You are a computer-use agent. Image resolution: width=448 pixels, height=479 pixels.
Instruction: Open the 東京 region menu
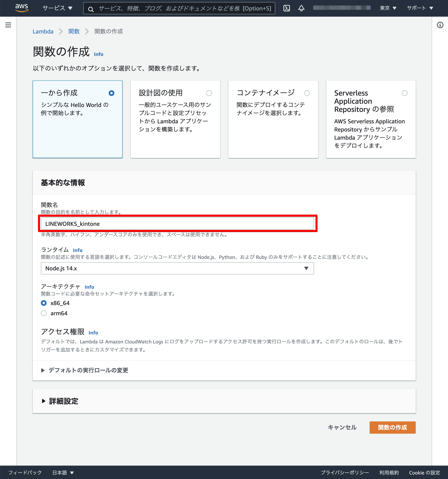(388, 8)
